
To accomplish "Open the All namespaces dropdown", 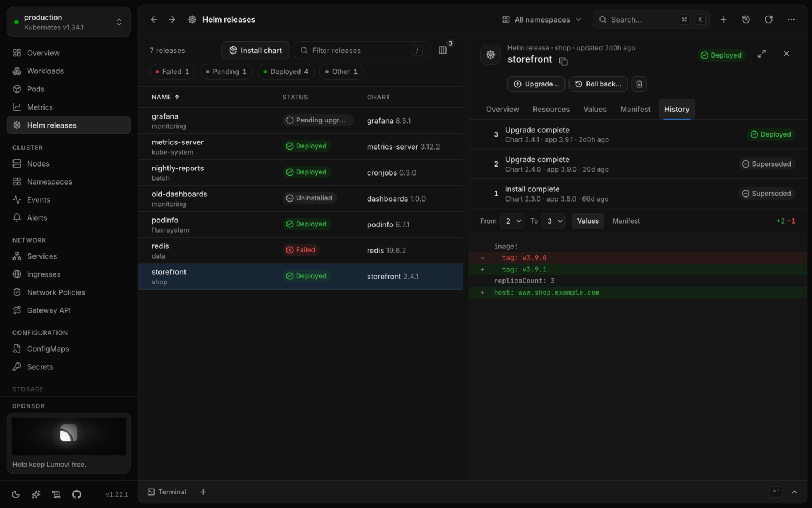I will pos(541,19).
